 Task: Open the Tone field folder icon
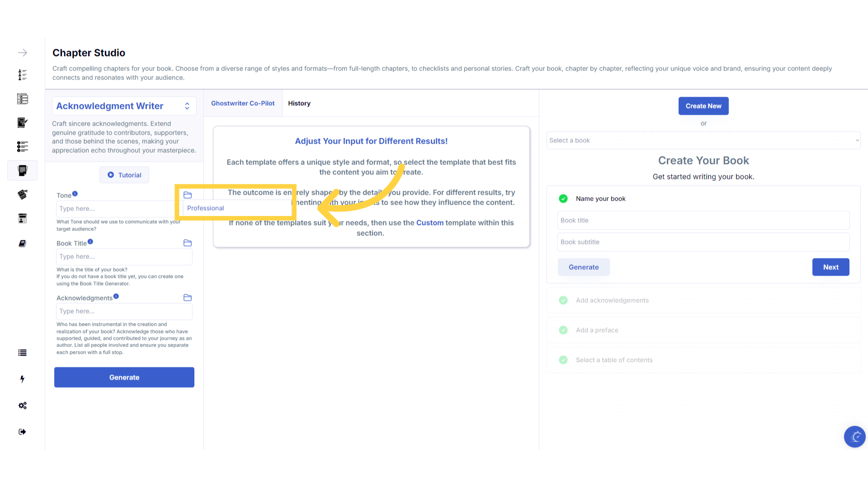(188, 195)
